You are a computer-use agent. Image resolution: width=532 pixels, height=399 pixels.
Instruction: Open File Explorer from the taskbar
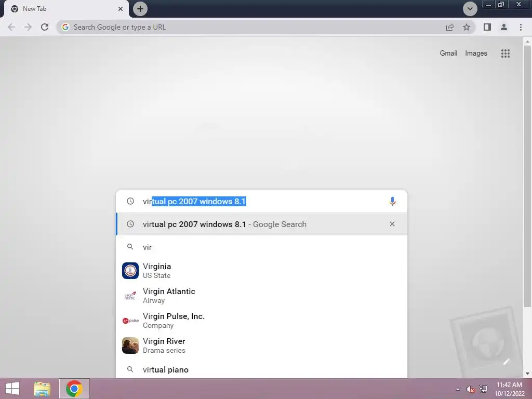(x=42, y=389)
